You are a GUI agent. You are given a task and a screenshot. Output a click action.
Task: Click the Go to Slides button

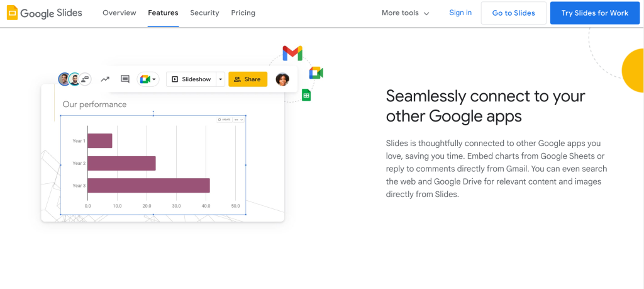(x=513, y=13)
